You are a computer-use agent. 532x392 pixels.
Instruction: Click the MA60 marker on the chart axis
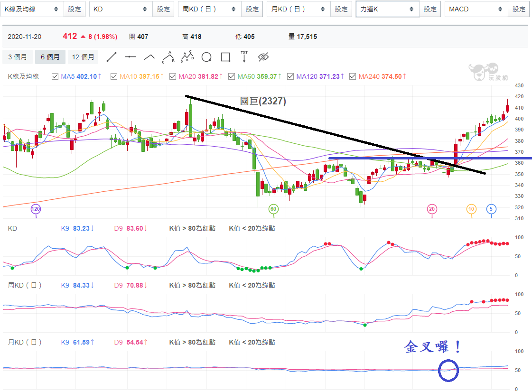tap(273, 209)
